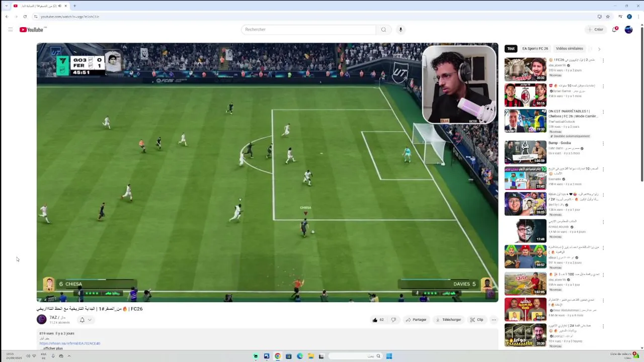The image size is (644, 362).
Task: Open the tab search dropdown arrow
Action: pyautogui.click(x=6, y=6)
